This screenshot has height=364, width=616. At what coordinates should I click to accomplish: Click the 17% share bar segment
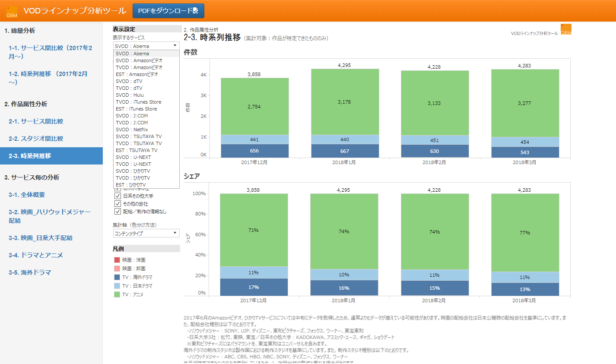254,287
